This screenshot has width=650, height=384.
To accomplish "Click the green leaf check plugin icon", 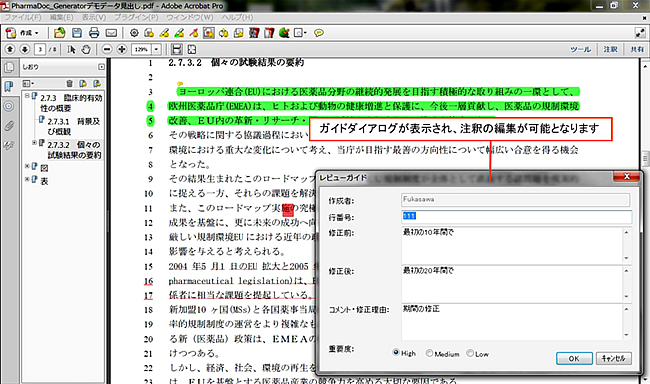I will click(284, 33).
